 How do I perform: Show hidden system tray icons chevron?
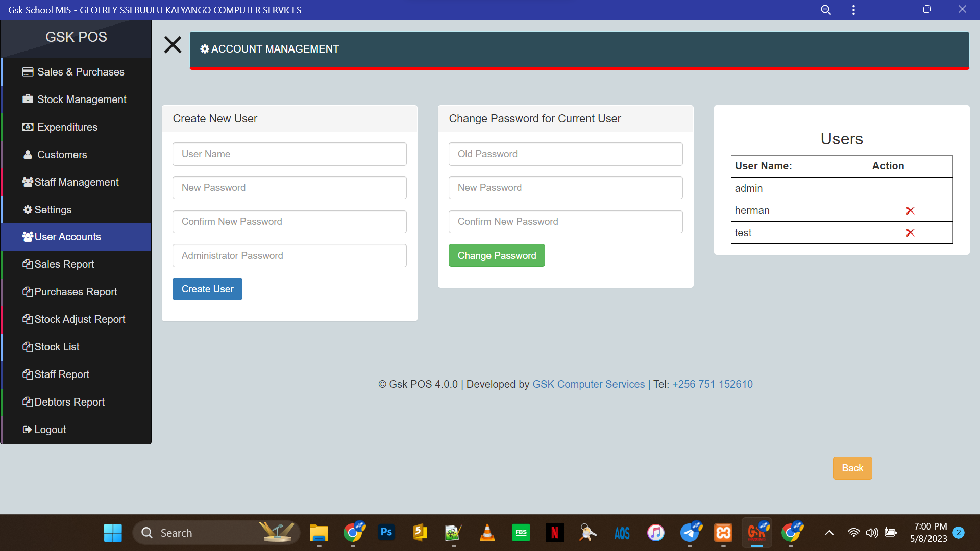coord(829,533)
